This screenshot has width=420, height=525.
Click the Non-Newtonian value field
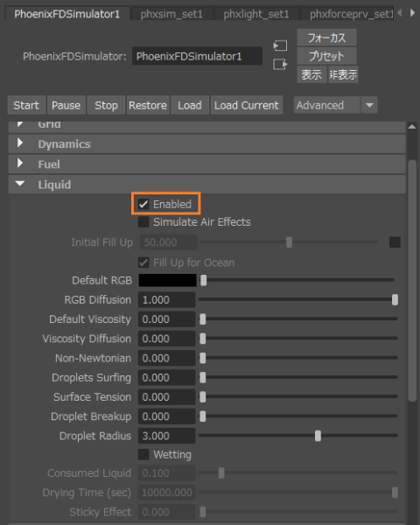pyautogui.click(x=167, y=358)
